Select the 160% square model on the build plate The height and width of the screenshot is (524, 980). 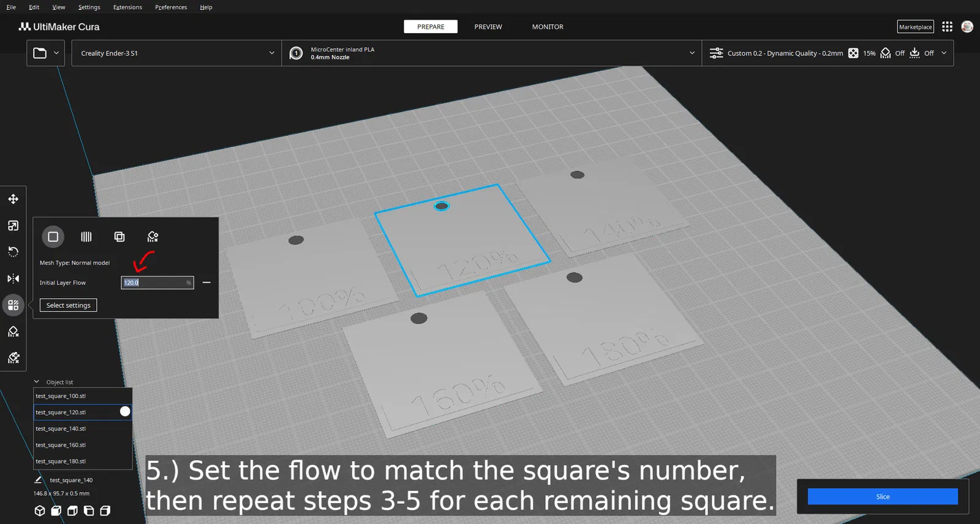coord(441,364)
